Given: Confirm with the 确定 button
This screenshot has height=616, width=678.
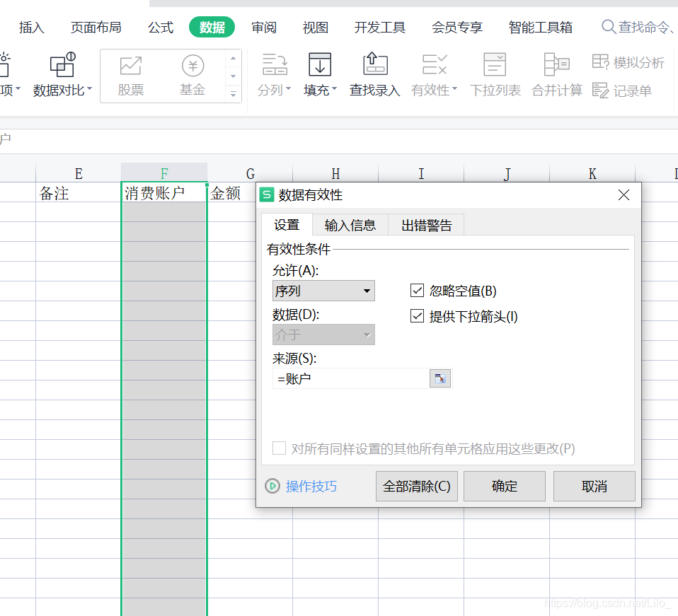Looking at the screenshot, I should [x=505, y=486].
